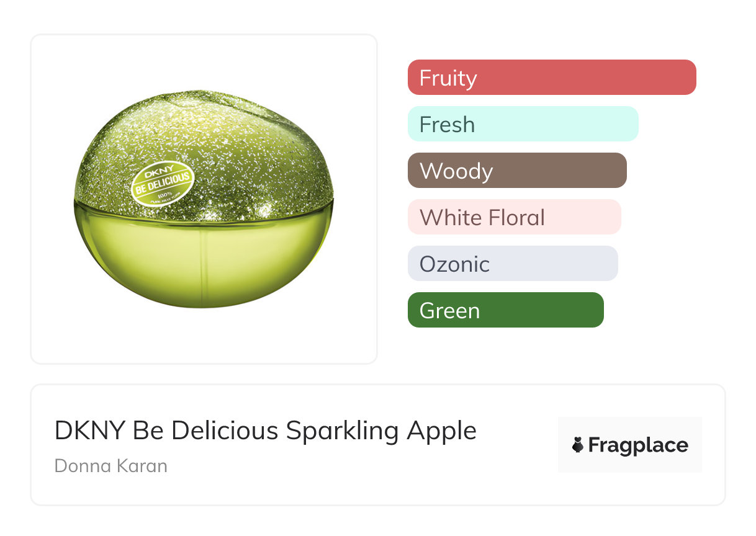The image size is (756, 536).
Task: Click the White Floral label text
Action: (482, 218)
